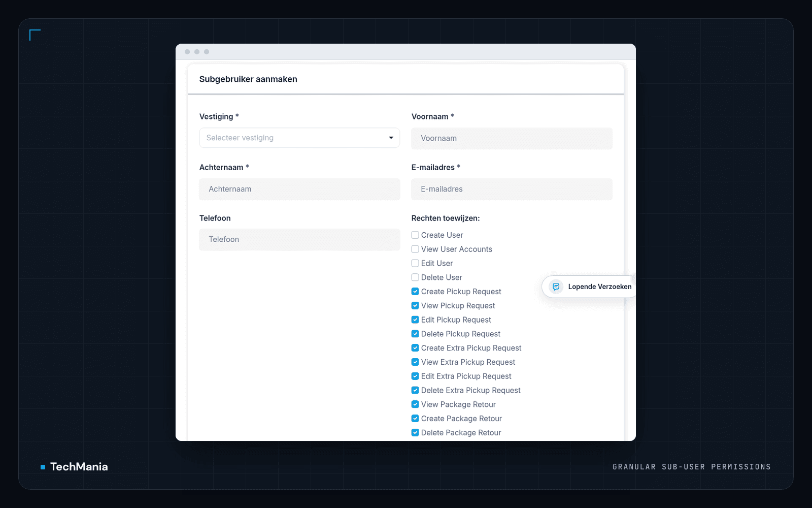Viewport: 812px width, 508px height.
Task: Enable the Create User checkbox
Action: tap(415, 235)
